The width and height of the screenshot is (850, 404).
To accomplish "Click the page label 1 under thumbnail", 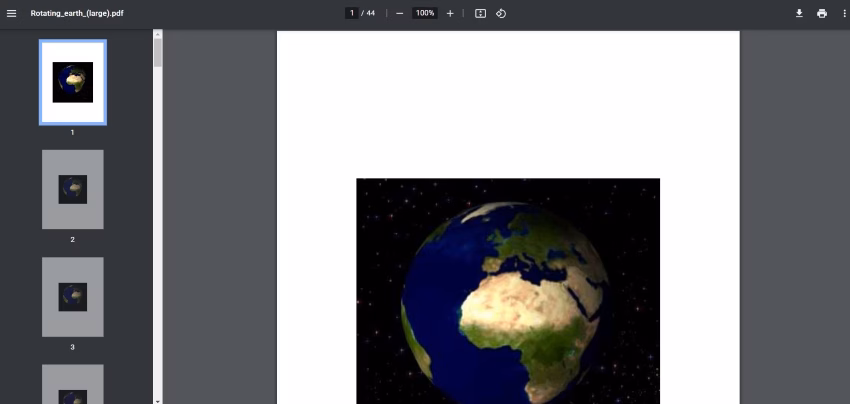I will pos(73,132).
